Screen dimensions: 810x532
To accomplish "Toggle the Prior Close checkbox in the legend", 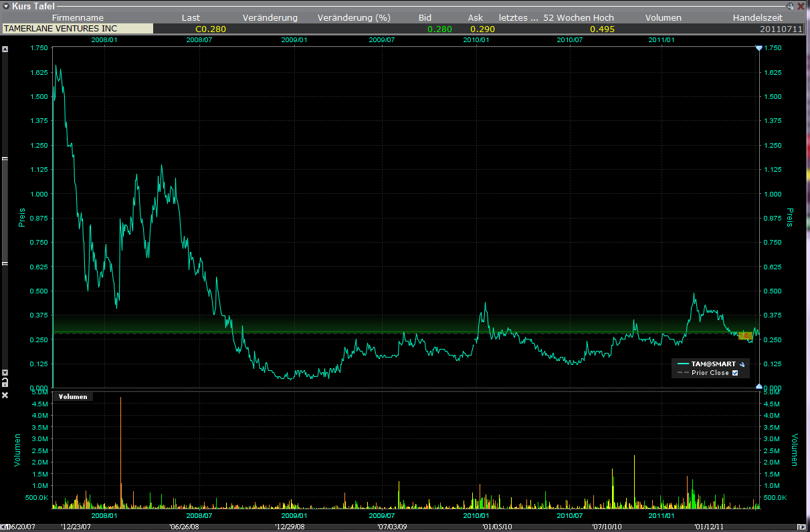I will coord(735,373).
